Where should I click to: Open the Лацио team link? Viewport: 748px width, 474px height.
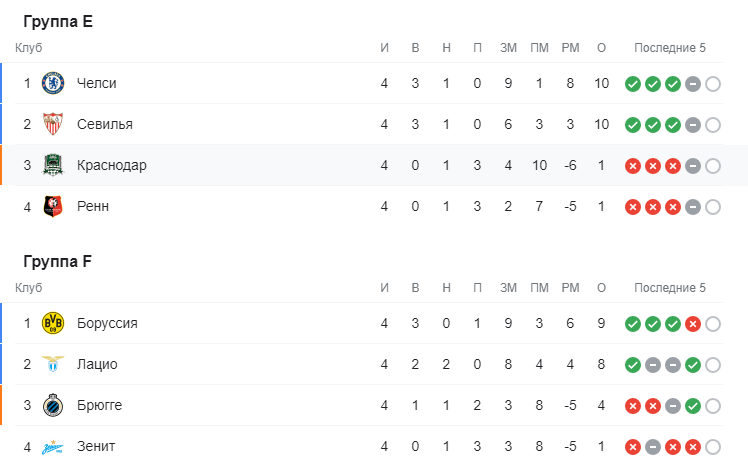coord(96,364)
